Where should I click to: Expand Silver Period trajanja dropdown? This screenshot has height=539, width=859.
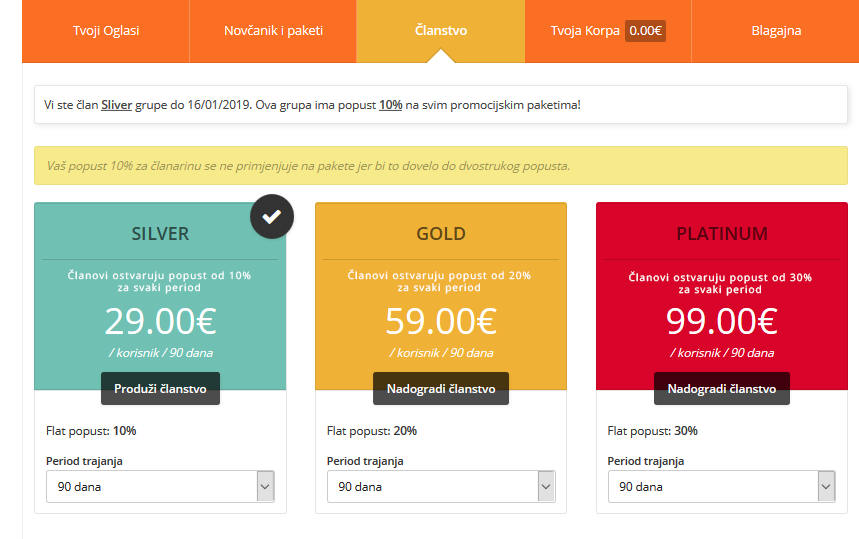(x=161, y=486)
